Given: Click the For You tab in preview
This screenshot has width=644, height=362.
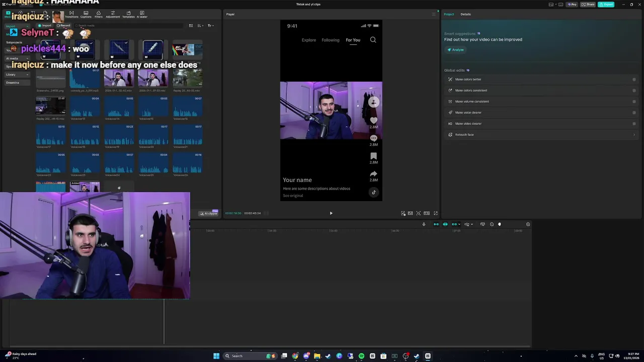Looking at the screenshot, I should point(353,40).
